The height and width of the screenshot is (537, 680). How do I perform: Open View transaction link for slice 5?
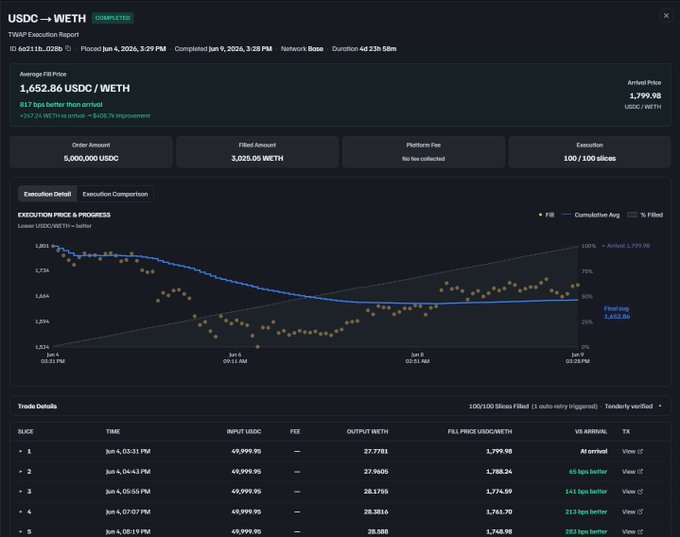pyautogui.click(x=632, y=531)
